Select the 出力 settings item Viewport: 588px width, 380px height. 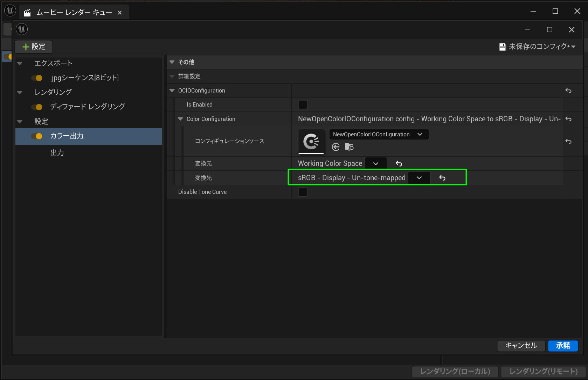[57, 153]
